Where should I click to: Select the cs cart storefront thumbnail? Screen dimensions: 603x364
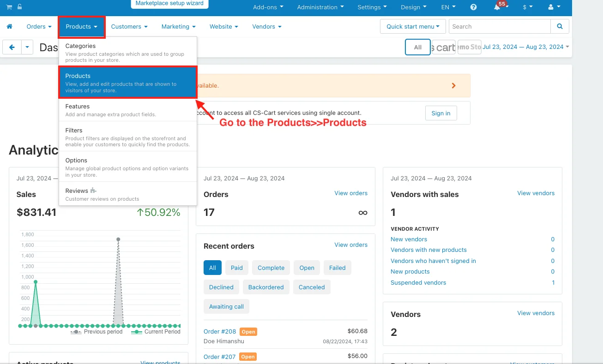click(x=444, y=47)
